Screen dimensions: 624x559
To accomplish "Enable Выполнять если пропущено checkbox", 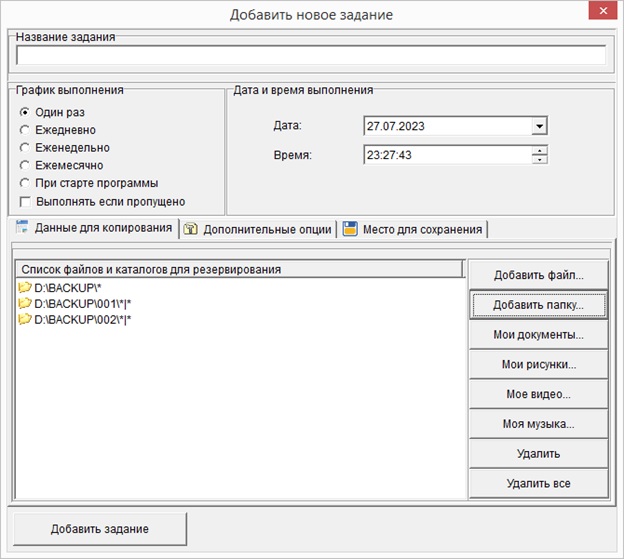I will [25, 202].
